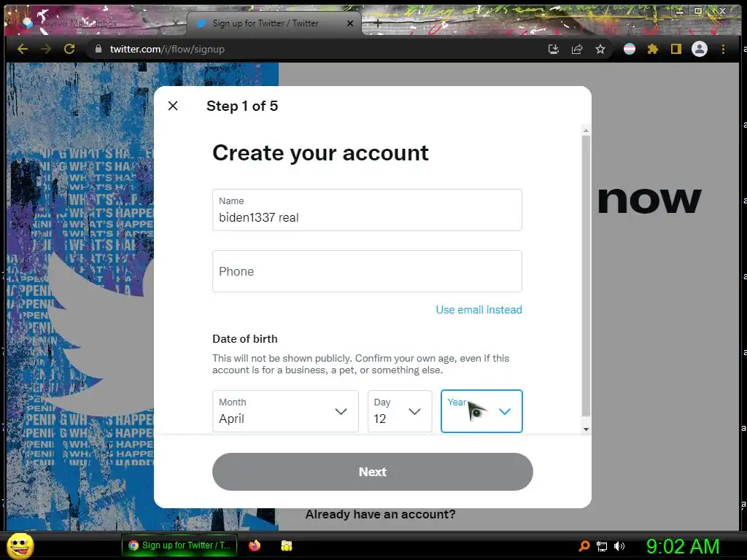Close the Sign up for Twitter tab
The height and width of the screenshot is (560, 747).
(x=350, y=23)
